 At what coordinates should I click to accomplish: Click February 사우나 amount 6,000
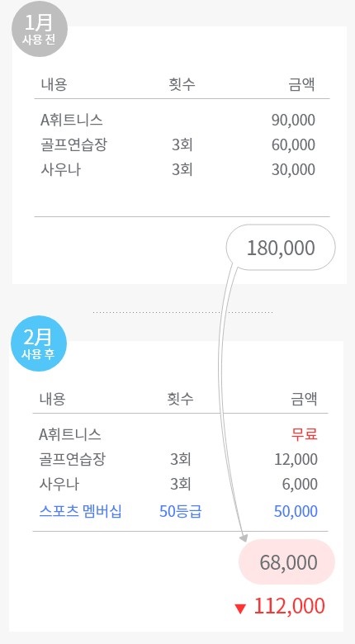click(300, 484)
